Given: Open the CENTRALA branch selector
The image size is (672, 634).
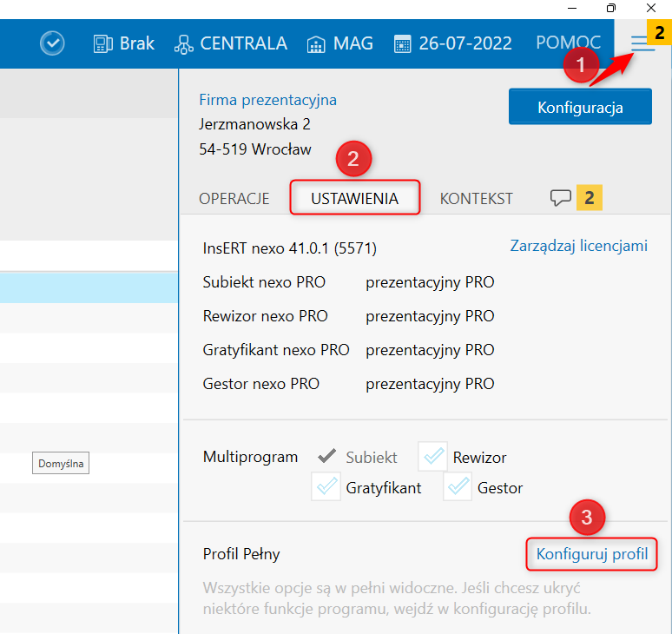Looking at the screenshot, I should (231, 43).
